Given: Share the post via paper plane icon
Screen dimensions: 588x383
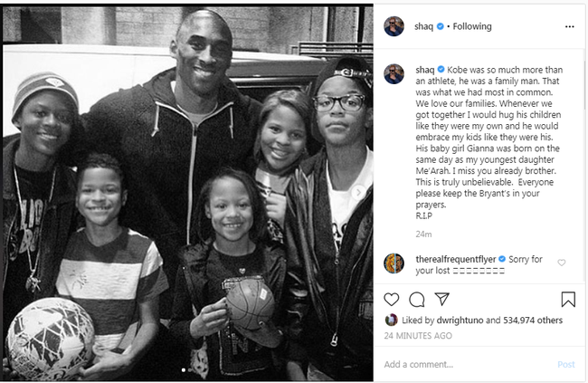Looking at the screenshot, I should [441, 299].
